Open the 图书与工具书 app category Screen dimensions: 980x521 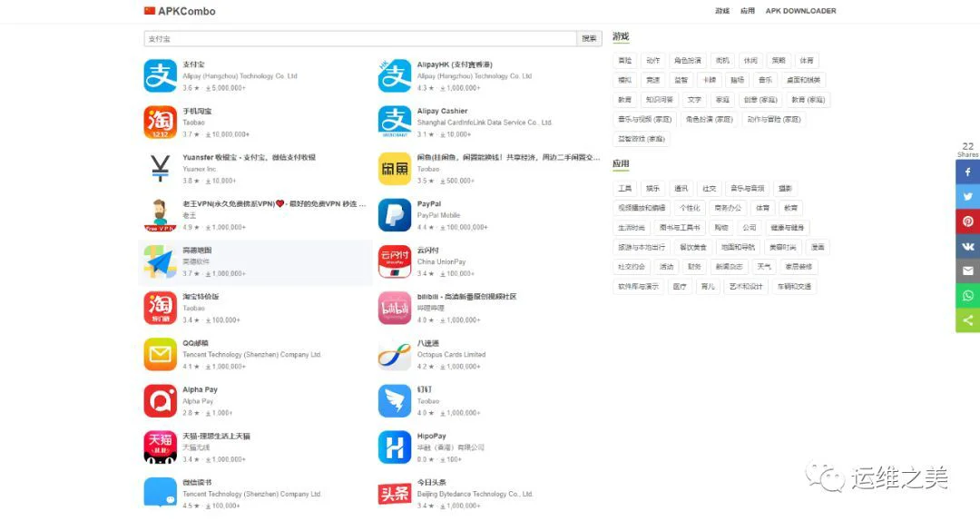tap(680, 228)
